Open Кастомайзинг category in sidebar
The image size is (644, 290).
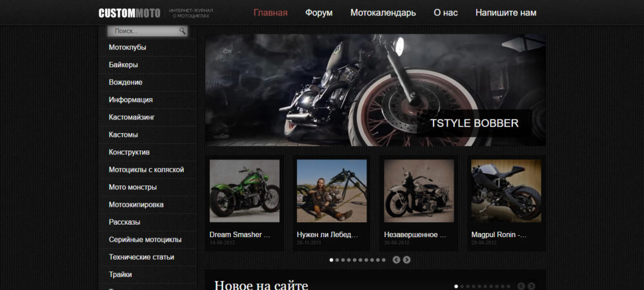pos(132,118)
